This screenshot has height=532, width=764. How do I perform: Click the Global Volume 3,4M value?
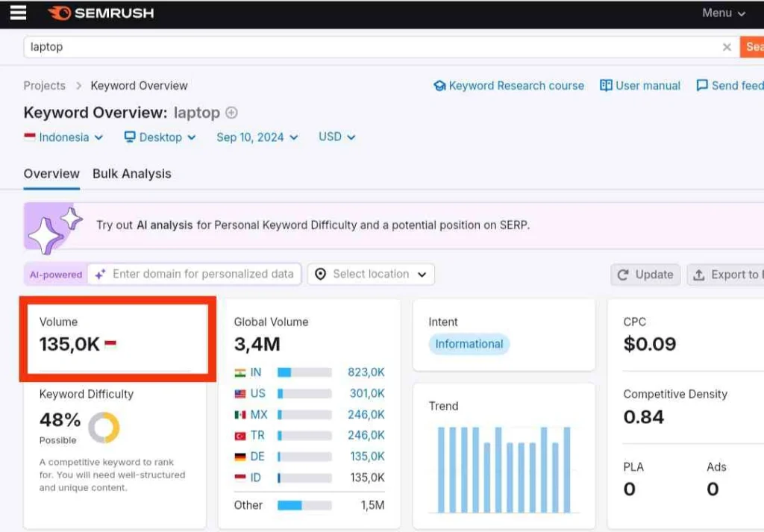coord(257,344)
